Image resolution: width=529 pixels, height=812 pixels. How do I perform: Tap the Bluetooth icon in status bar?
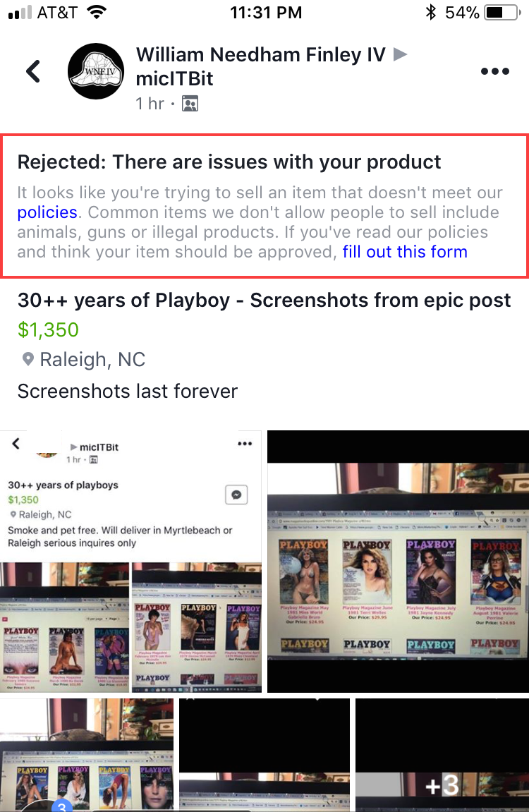click(431, 12)
